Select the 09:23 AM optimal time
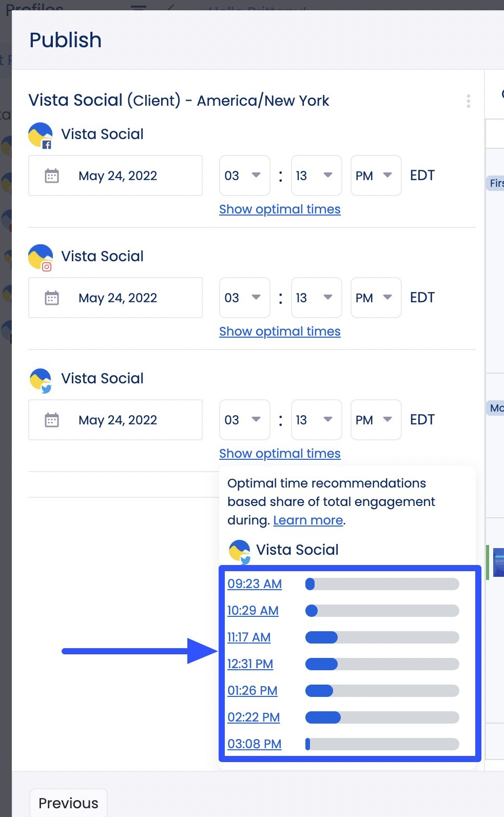 [x=254, y=584]
